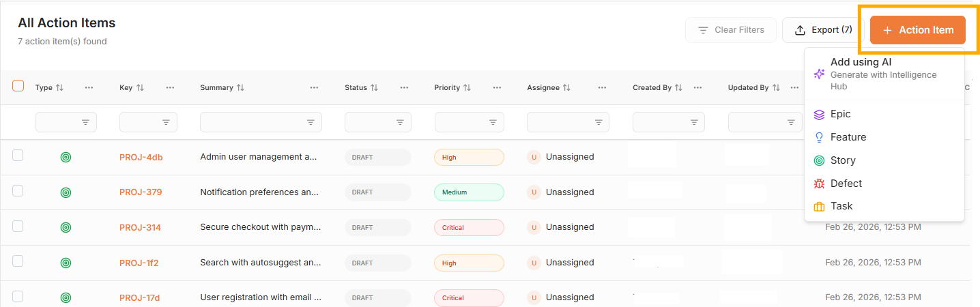Select the checkbox for PROJ-314 row
980x307 pixels.
coord(18,226)
